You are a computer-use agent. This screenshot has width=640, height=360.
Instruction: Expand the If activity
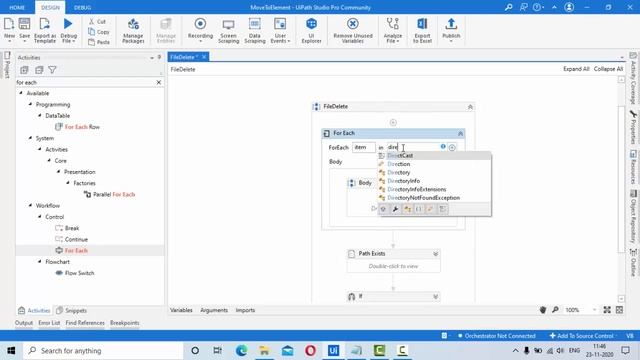[x=436, y=297]
